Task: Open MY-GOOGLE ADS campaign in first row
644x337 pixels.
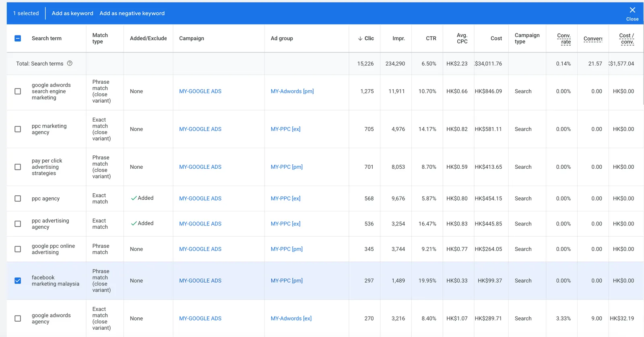Action: (x=200, y=91)
